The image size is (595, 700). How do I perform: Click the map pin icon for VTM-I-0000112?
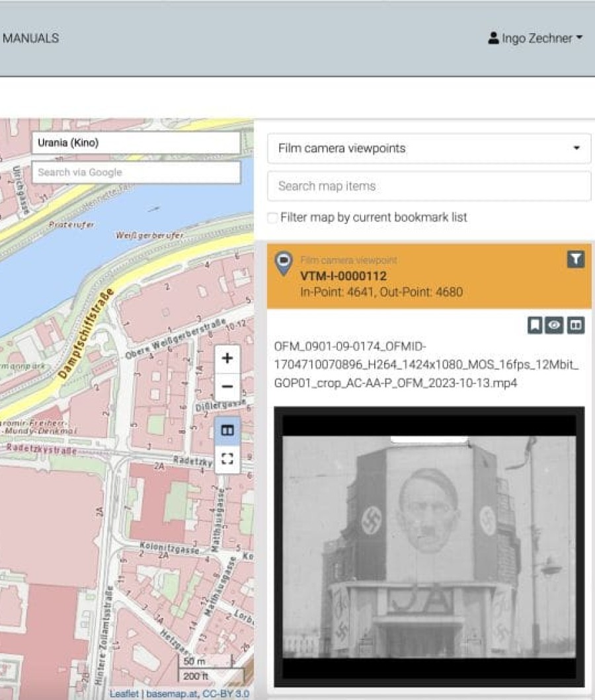pyautogui.click(x=284, y=263)
